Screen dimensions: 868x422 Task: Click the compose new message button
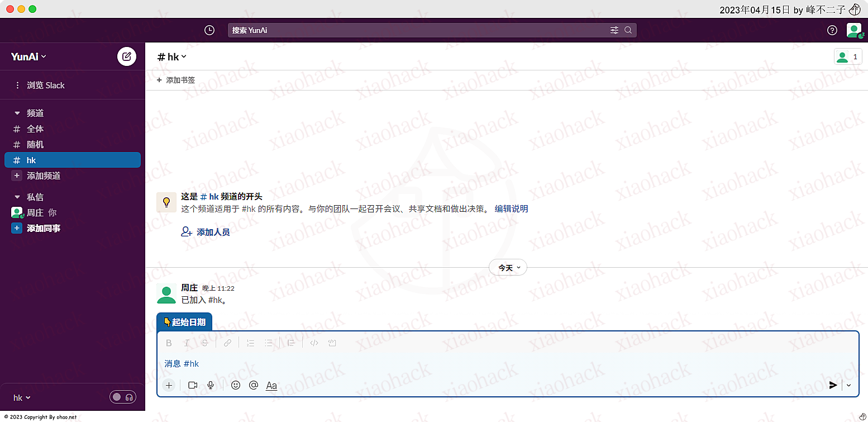coord(127,56)
